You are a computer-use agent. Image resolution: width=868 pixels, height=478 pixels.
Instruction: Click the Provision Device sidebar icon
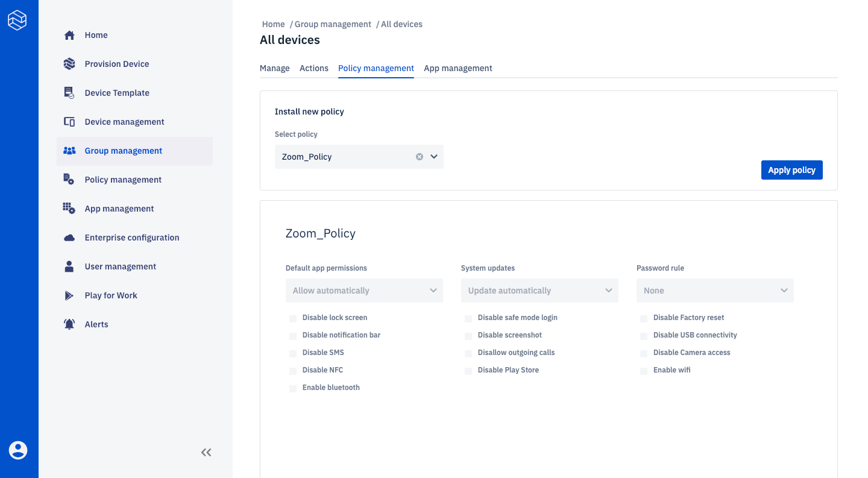point(69,64)
